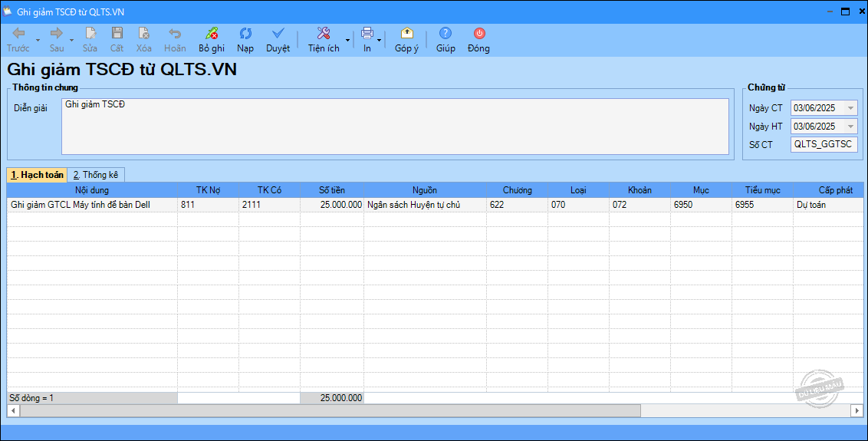The width and height of the screenshot is (868, 441).
Task: Select the Chương cell 622
Action: tap(517, 205)
